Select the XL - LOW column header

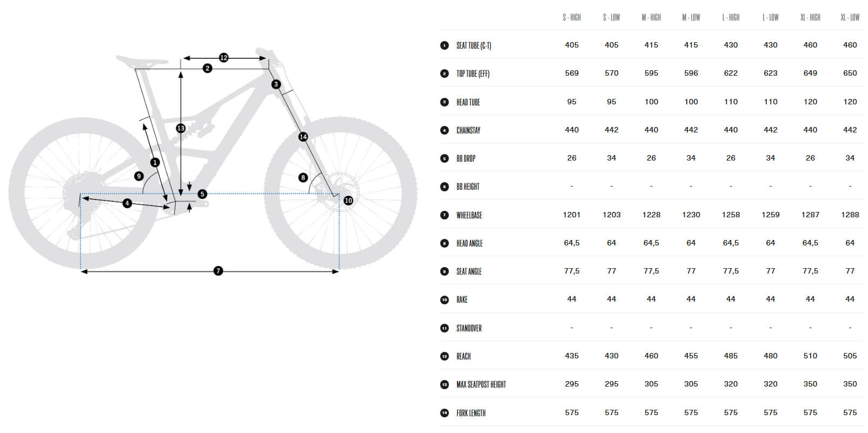click(x=850, y=17)
